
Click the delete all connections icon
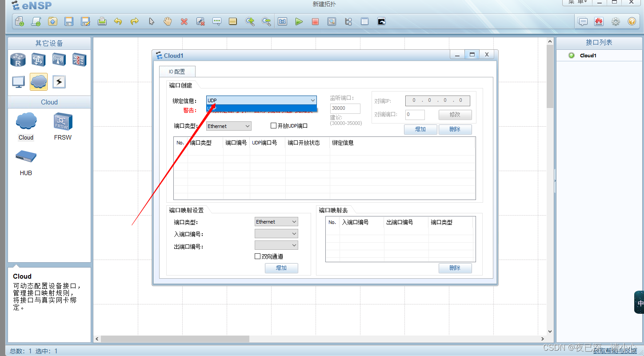tap(200, 21)
